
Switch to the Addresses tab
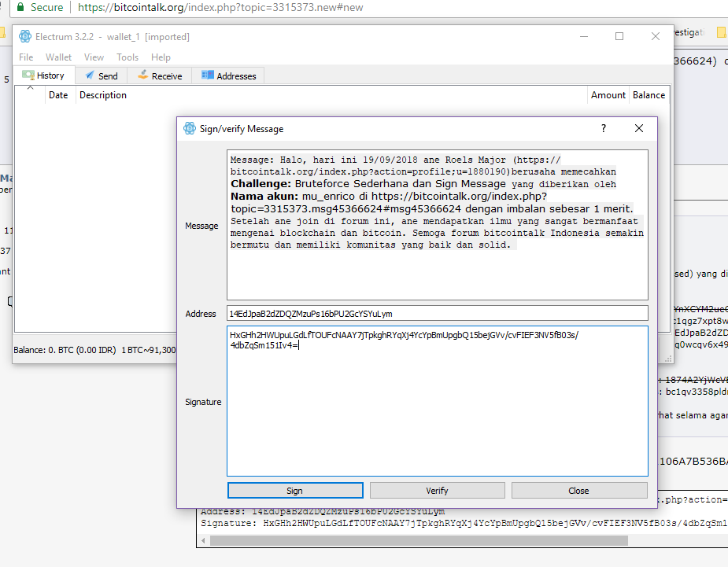(x=228, y=75)
